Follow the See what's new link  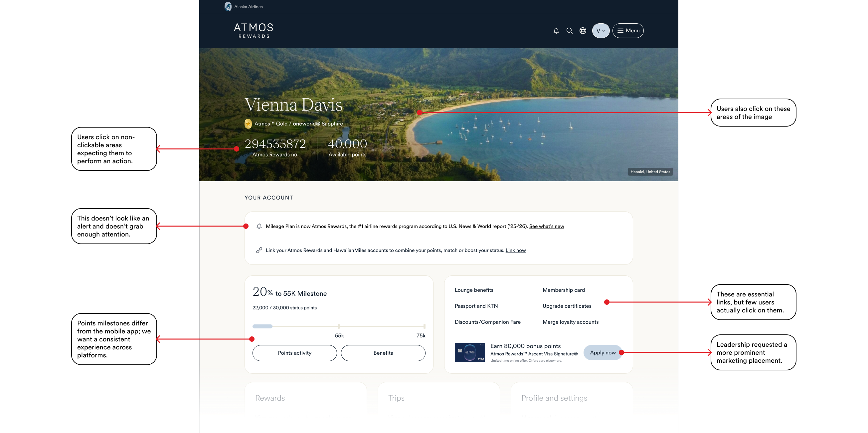point(546,226)
